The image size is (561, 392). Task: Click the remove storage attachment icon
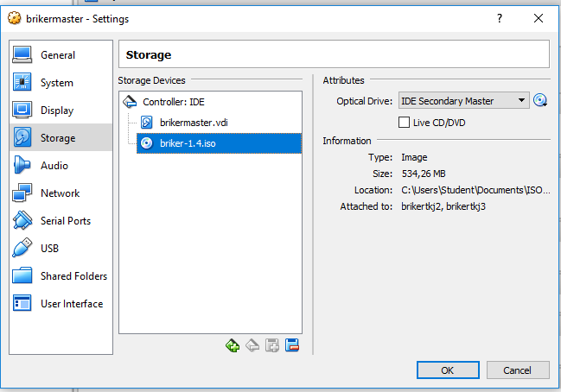click(x=292, y=346)
